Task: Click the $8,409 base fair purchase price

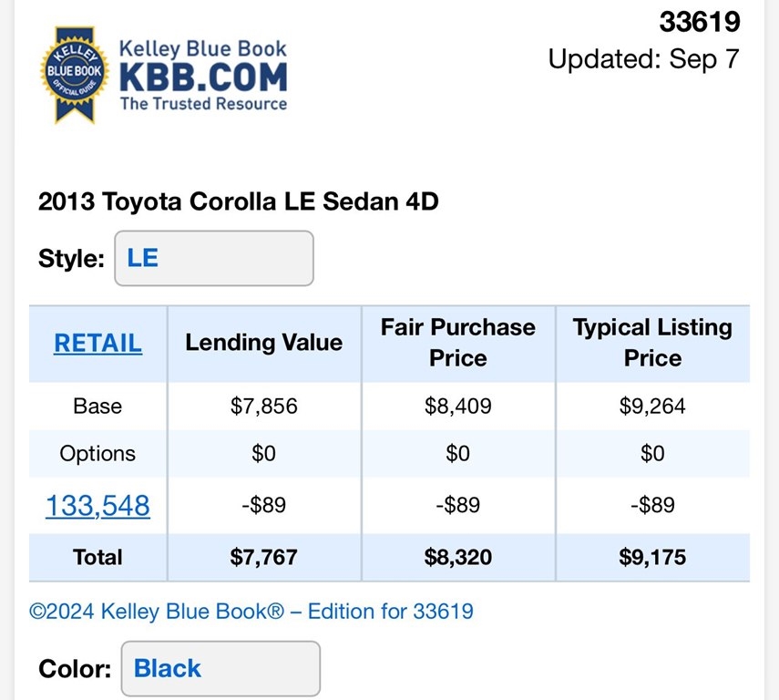Action: (457, 407)
